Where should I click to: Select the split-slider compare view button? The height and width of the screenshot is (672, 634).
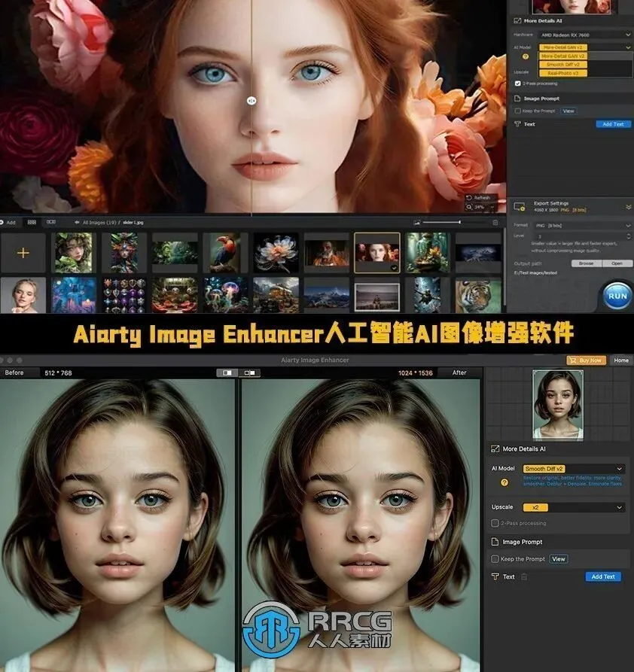(227, 372)
